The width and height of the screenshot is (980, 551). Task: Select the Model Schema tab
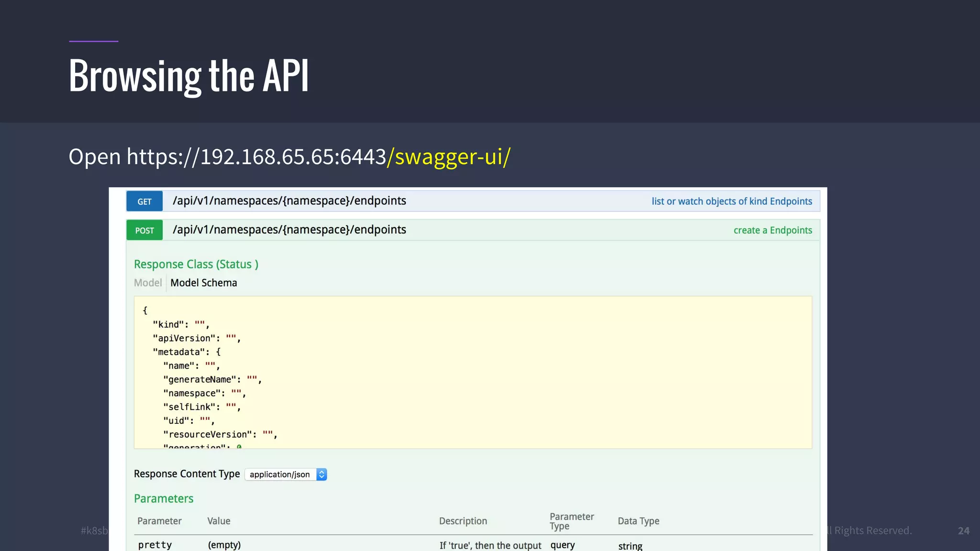tap(203, 283)
